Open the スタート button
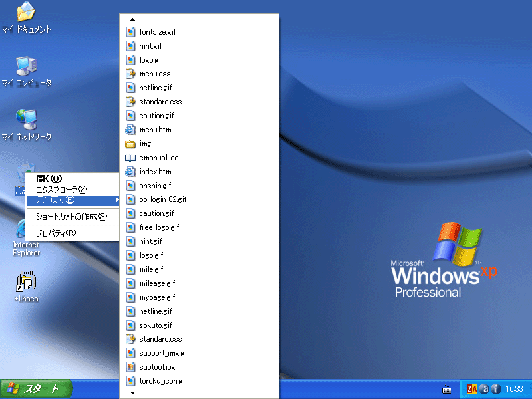532x399 pixels. [36, 389]
